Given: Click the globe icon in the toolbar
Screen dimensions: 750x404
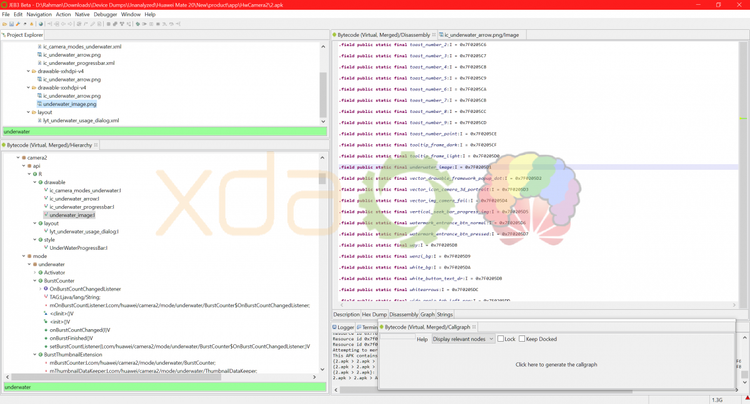Looking at the screenshot, I should coord(41,24).
